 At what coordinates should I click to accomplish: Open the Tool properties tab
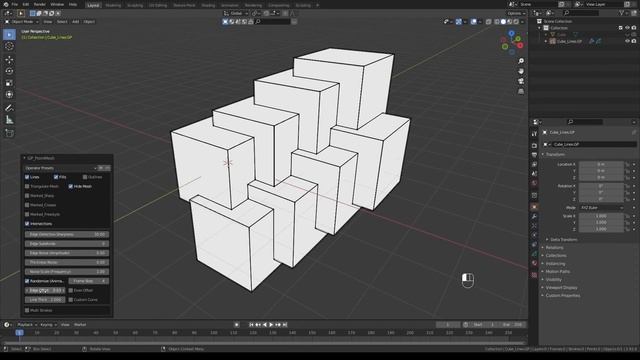[534, 133]
